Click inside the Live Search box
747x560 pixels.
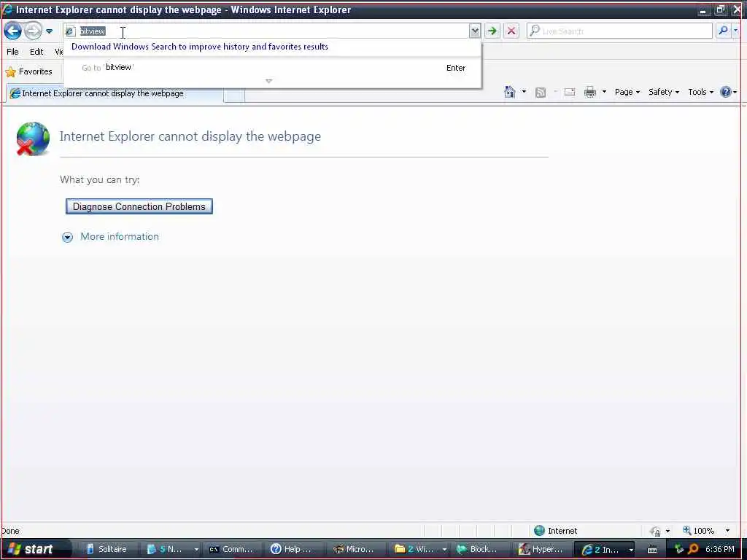[x=619, y=31]
